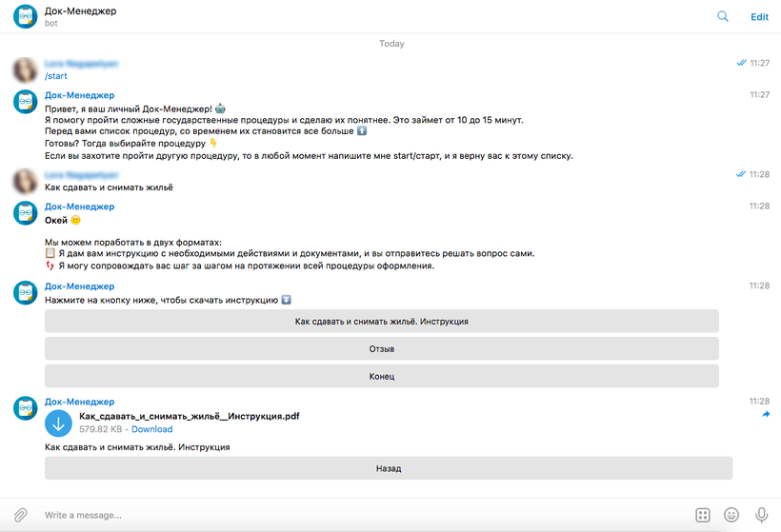Screen dimensions: 781x532
Task: Click Док-Менеджер sender name above greeting
Action: coord(80,95)
